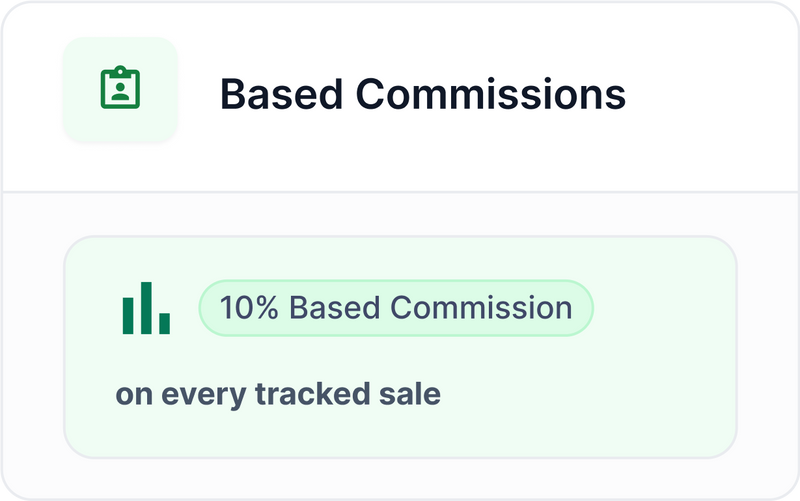800x501 pixels.
Task: Click the word "tracked" in the subtitle
Action: [x=308, y=394]
